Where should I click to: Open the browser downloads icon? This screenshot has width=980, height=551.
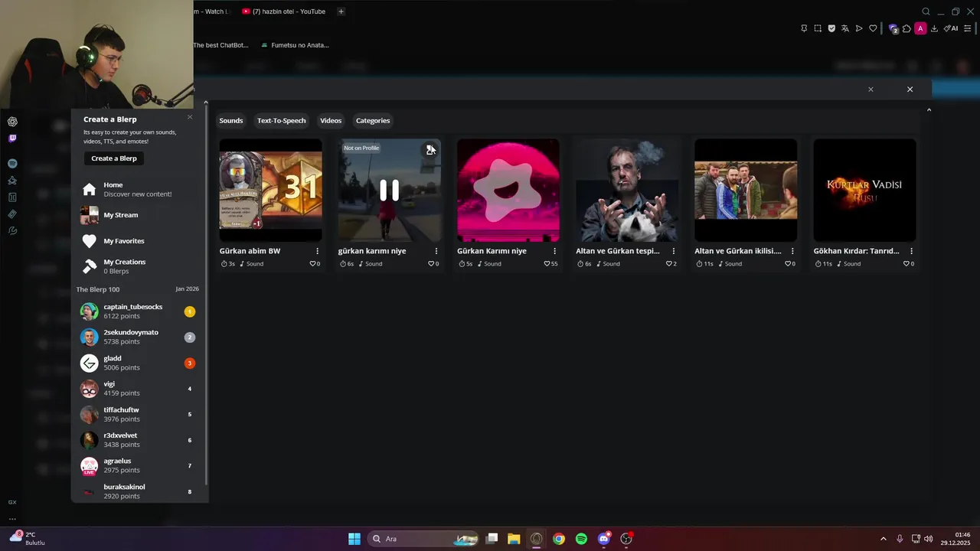click(934, 28)
